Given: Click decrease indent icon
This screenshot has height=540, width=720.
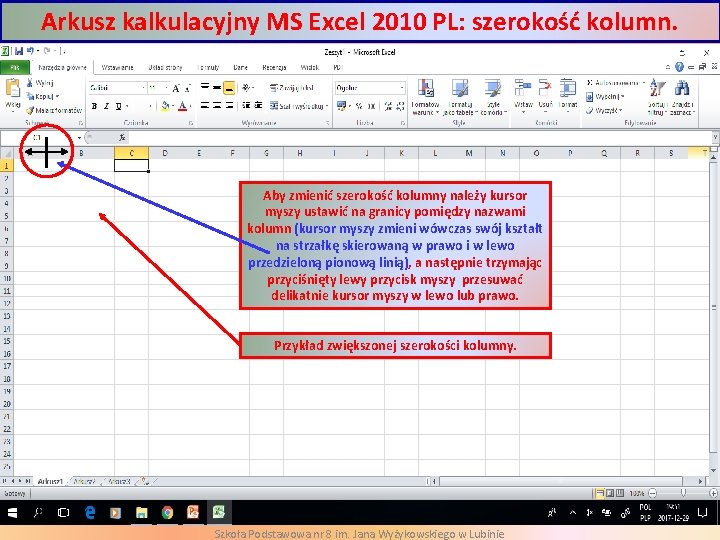Looking at the screenshot, I should click(246, 106).
